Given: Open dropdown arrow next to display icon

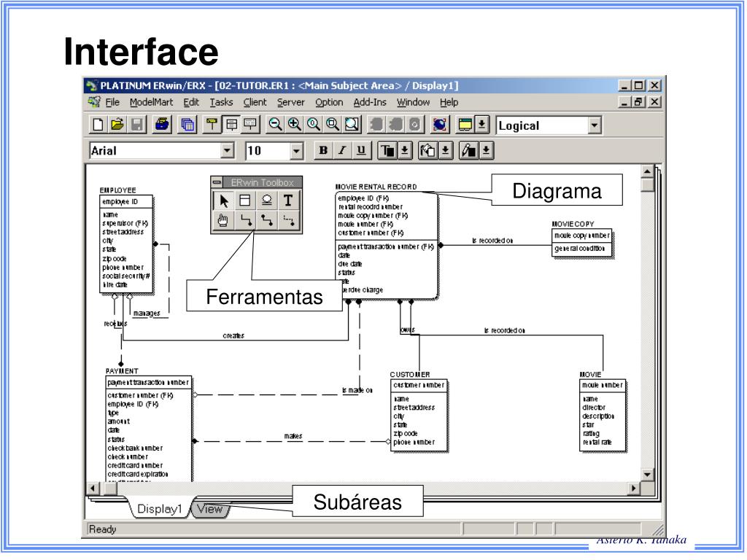Looking at the screenshot, I should point(481,125).
